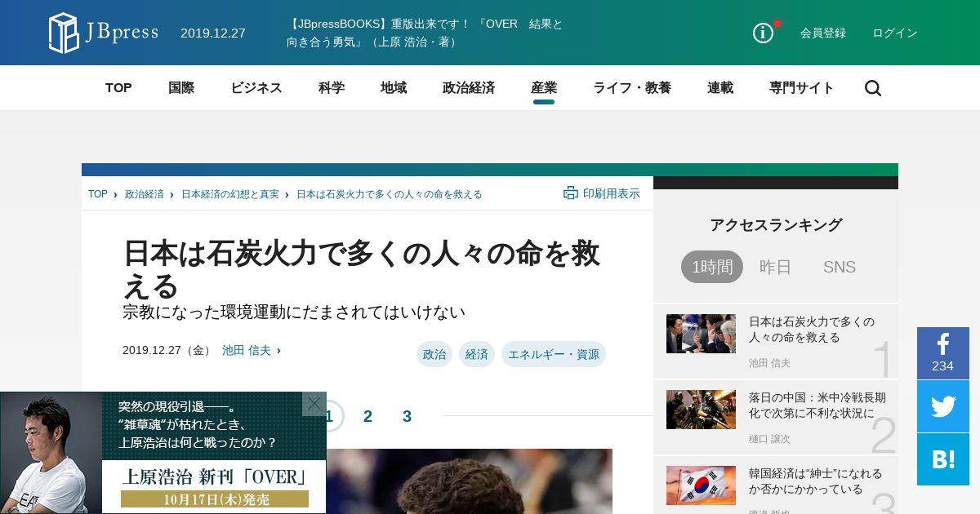Image resolution: width=980 pixels, height=514 pixels.
Task: Click the JBpress logo
Action: [103, 33]
